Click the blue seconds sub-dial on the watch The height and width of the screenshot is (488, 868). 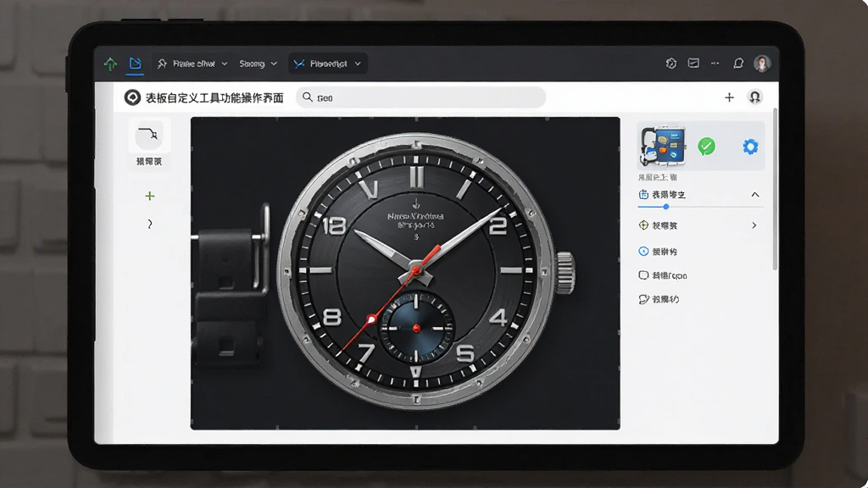tap(416, 328)
